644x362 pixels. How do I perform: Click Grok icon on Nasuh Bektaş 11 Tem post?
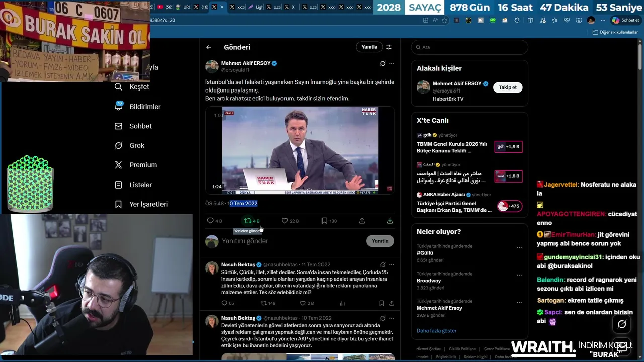(383, 265)
